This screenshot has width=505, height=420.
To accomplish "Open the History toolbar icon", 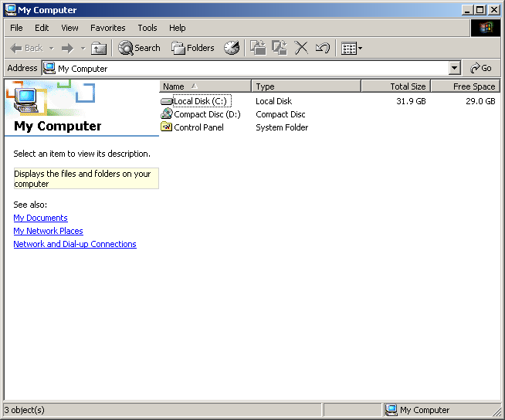I will tap(232, 48).
